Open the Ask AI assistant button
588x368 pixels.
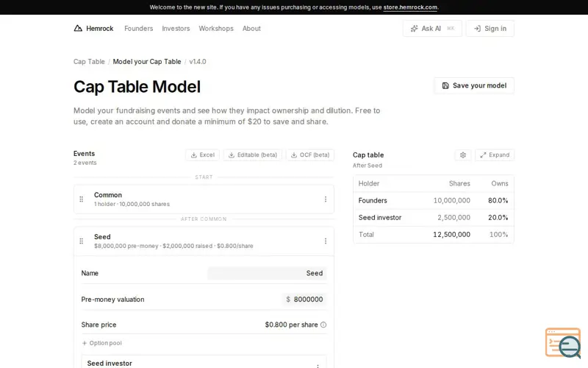point(432,29)
